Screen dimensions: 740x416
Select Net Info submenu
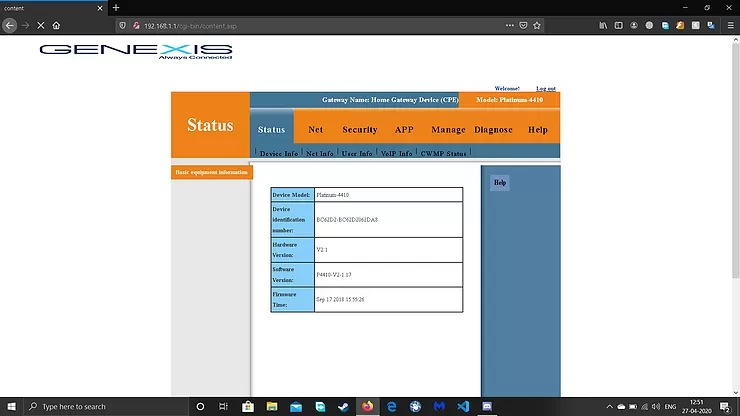320,153
